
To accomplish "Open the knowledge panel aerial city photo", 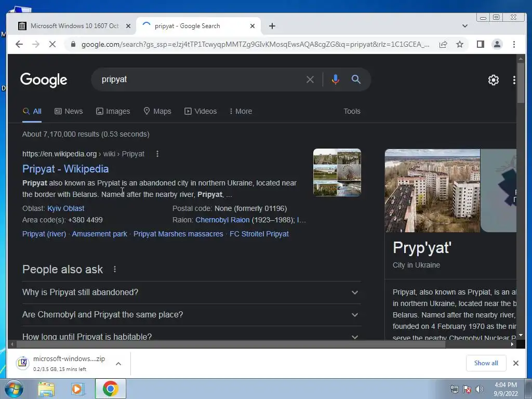I will pos(432,191).
